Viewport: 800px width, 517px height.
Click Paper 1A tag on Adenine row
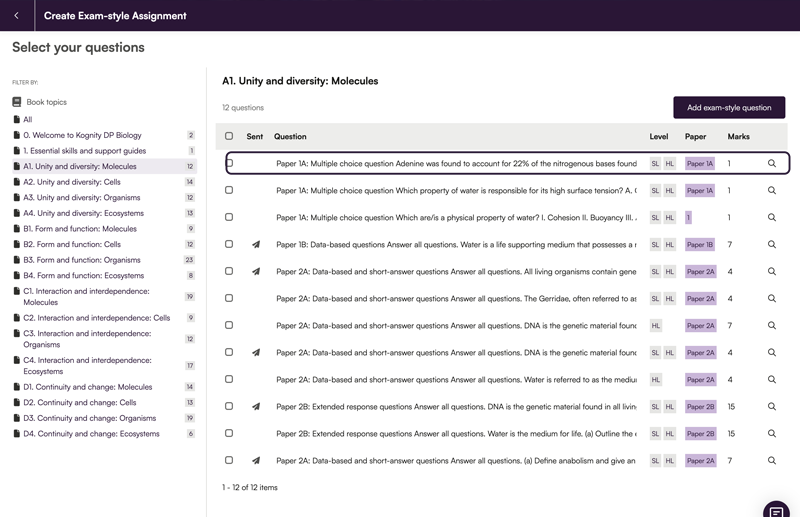pos(699,163)
